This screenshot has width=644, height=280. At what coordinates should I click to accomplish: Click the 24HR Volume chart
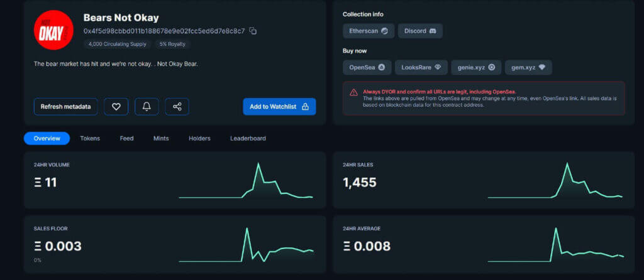(x=246, y=180)
